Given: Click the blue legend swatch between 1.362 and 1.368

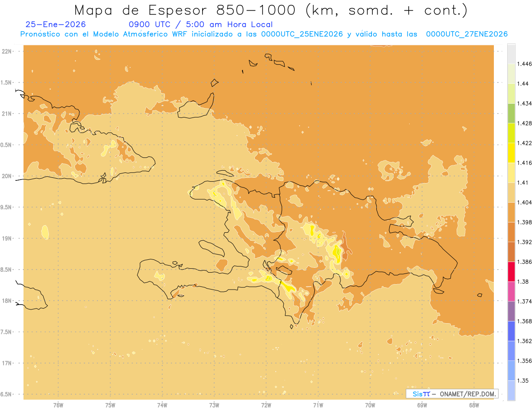Looking at the screenshot, I should point(511,331).
